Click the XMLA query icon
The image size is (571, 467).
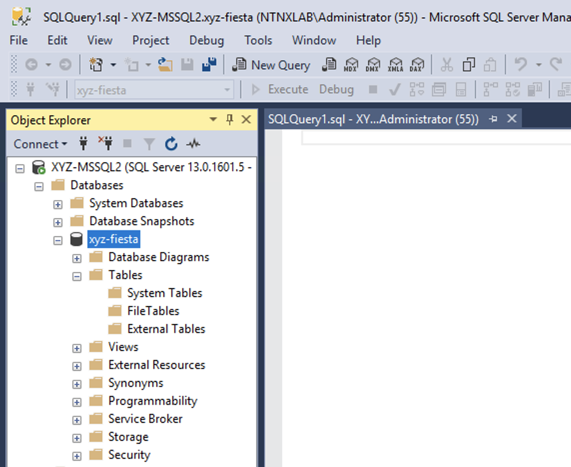point(395,65)
